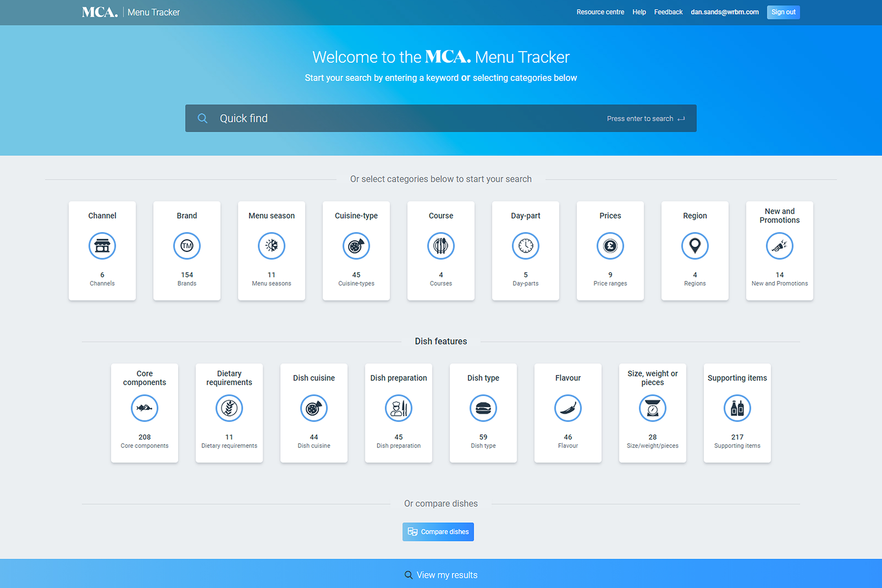Choose the Cuisine-type pizza icon
Viewport: 882px width, 588px height.
coord(356,246)
